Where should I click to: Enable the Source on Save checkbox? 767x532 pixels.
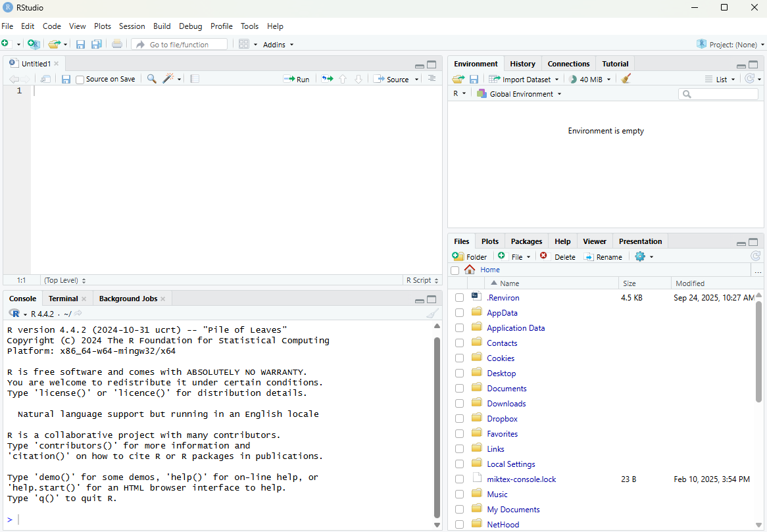pyautogui.click(x=80, y=80)
